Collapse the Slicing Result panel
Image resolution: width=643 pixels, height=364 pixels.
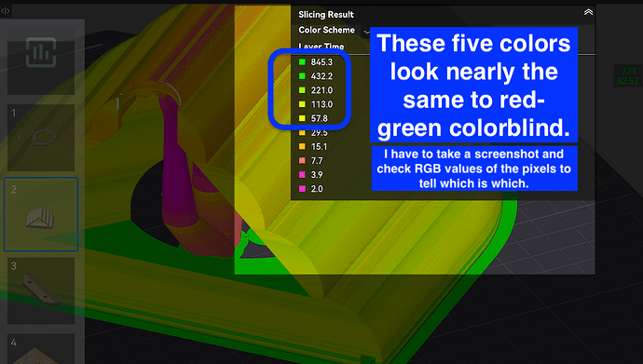click(588, 12)
